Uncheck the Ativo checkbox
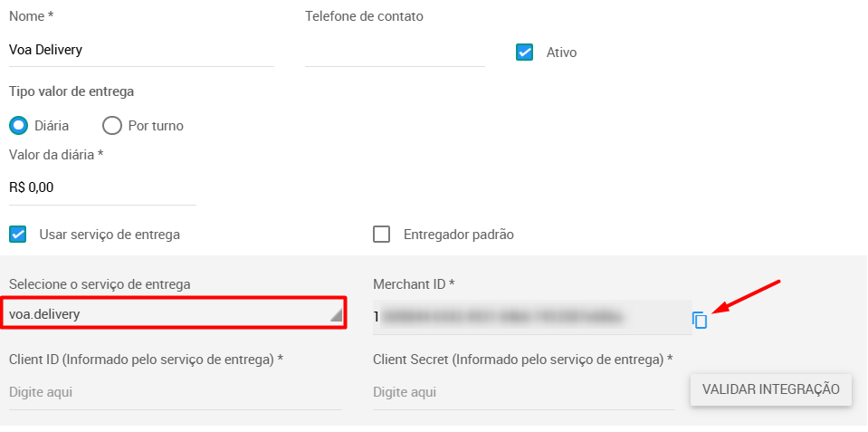The height and width of the screenshot is (432, 868). 524,52
